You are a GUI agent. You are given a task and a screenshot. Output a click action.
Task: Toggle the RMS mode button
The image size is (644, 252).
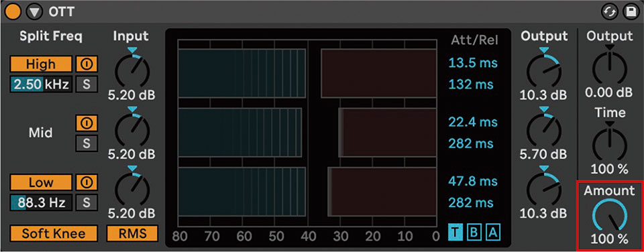pyautogui.click(x=132, y=233)
